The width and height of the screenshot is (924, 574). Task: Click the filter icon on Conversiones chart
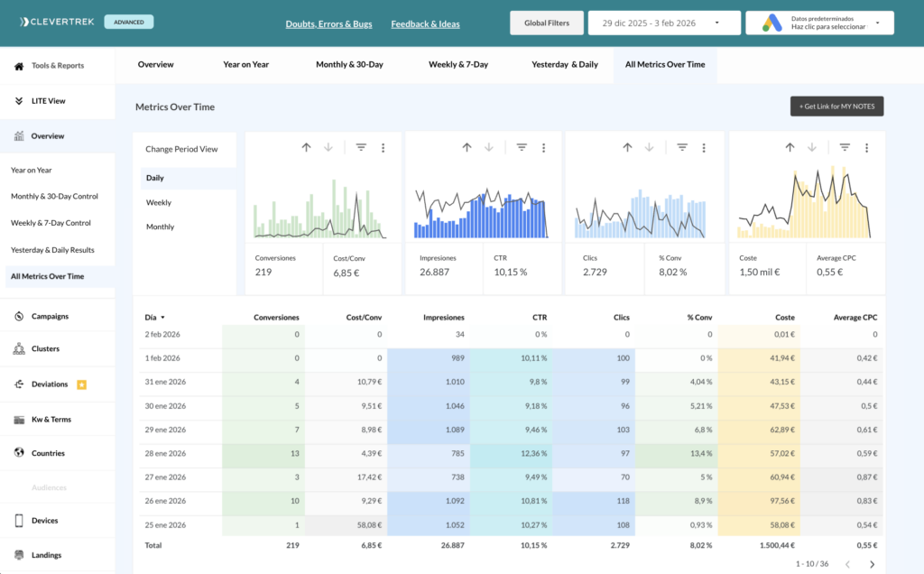coord(361,147)
